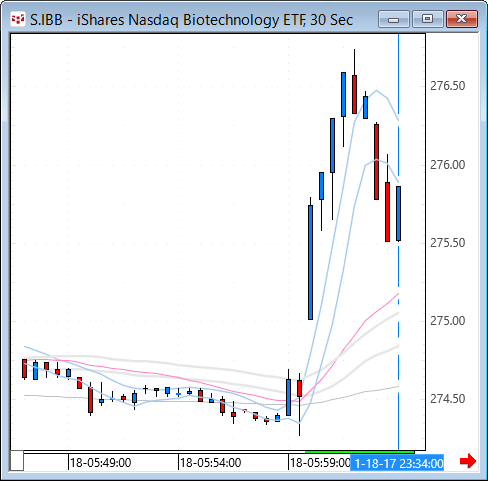Click the green scrollbar segment on the time axis
The image size is (488, 481).
(360, 452)
